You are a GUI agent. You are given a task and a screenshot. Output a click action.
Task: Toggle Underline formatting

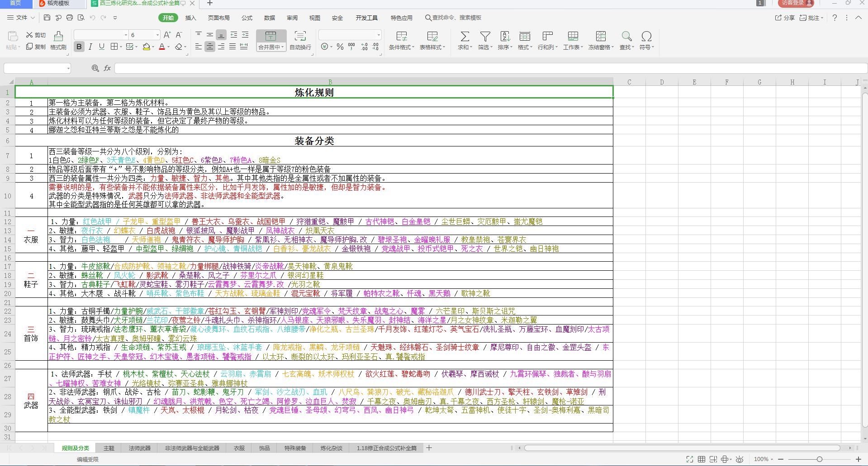[102, 47]
